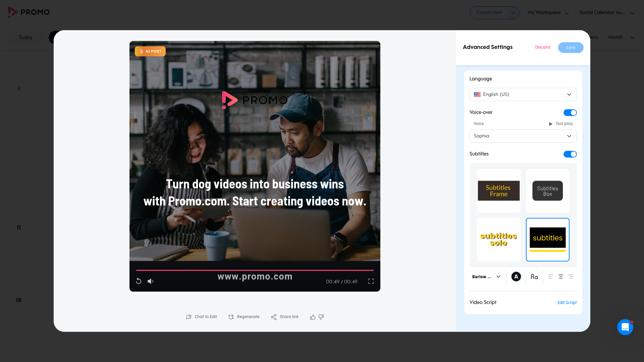Open the My Workspace dropdown
This screenshot has width=644, height=362.
pyautogui.click(x=548, y=13)
